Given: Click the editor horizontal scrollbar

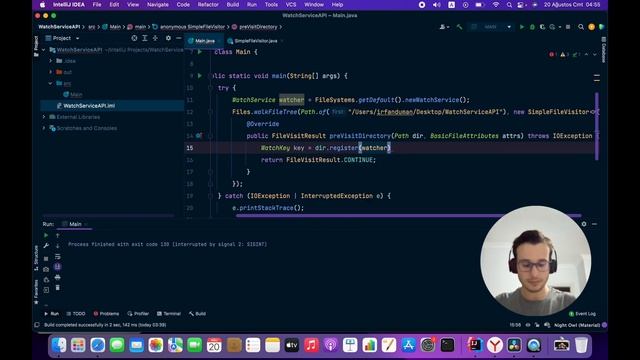Looking at the screenshot, I should click(408, 216).
